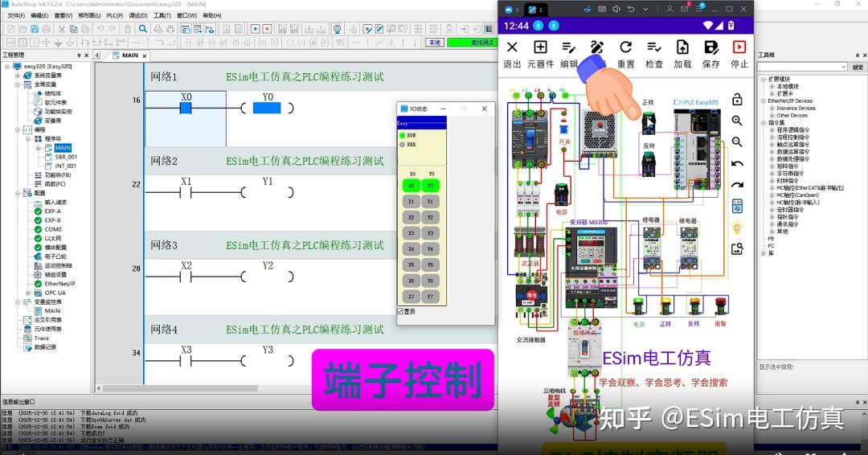Viewport: 868px width, 455px height.
Task: Click the undo arrow beside the ESim canvas
Action: [x=737, y=164]
